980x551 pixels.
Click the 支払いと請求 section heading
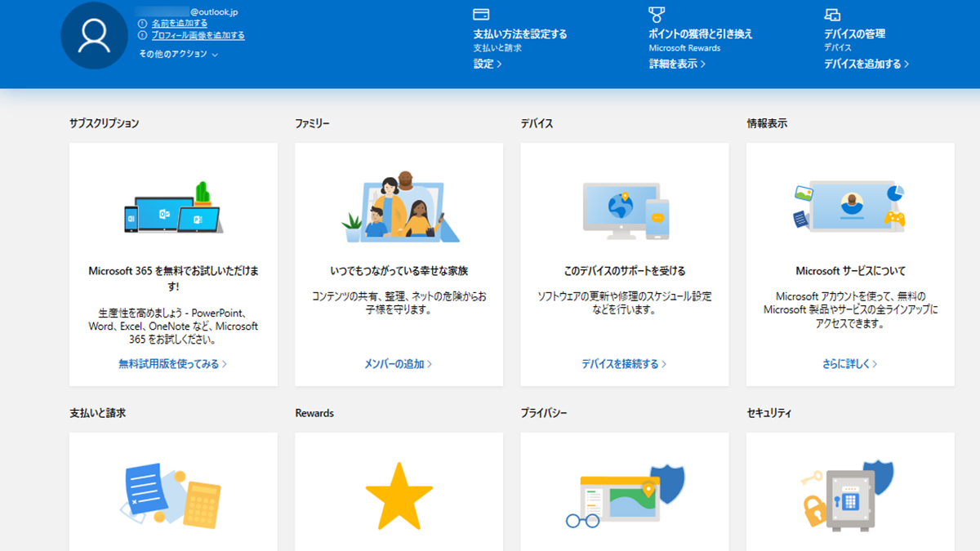[x=98, y=413]
